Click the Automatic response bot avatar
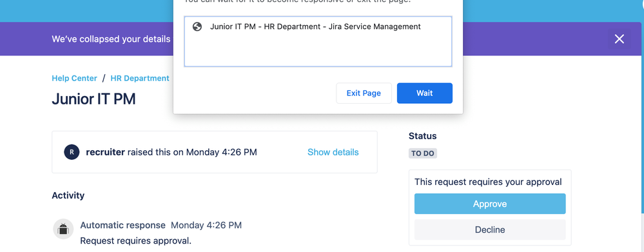The image size is (644, 252). (63, 229)
